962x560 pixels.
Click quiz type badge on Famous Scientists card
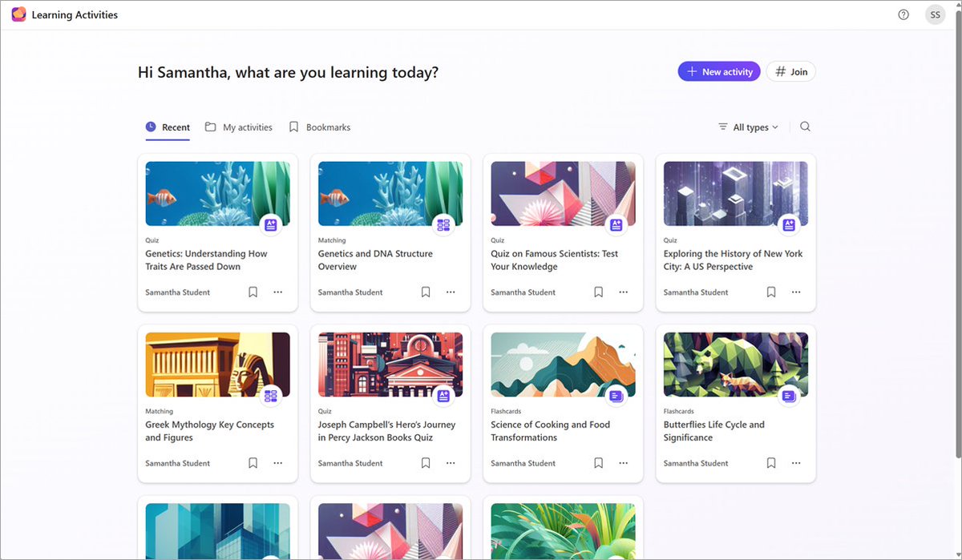pos(616,225)
